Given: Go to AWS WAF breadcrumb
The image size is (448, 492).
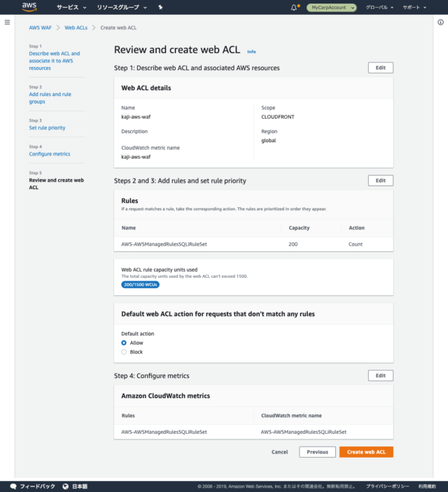Looking at the screenshot, I should (x=40, y=27).
